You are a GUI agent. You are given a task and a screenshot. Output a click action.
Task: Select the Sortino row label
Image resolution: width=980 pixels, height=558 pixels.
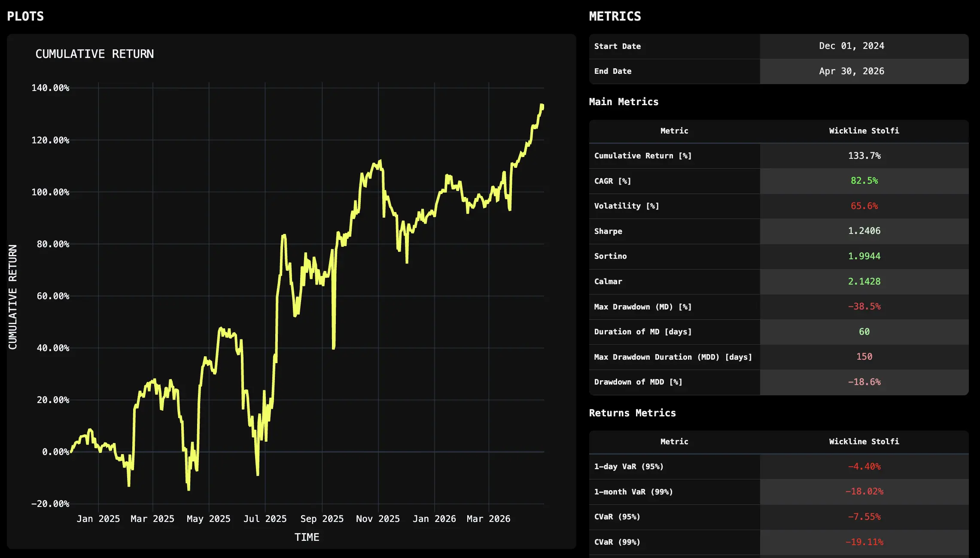[x=610, y=256]
